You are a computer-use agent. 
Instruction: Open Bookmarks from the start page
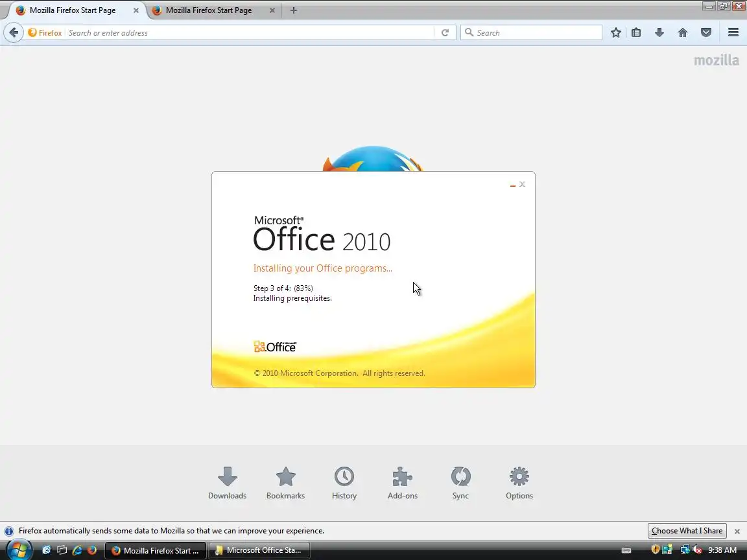(x=285, y=483)
